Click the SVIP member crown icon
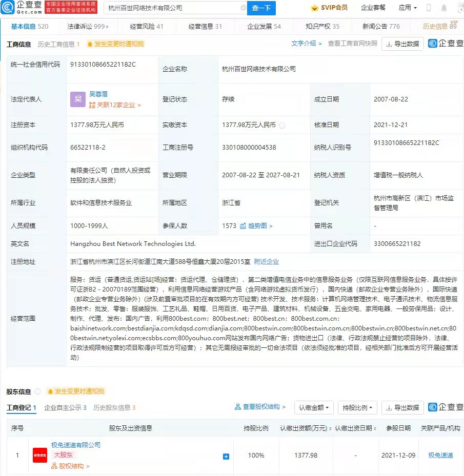The image size is (464, 476). coord(314,8)
